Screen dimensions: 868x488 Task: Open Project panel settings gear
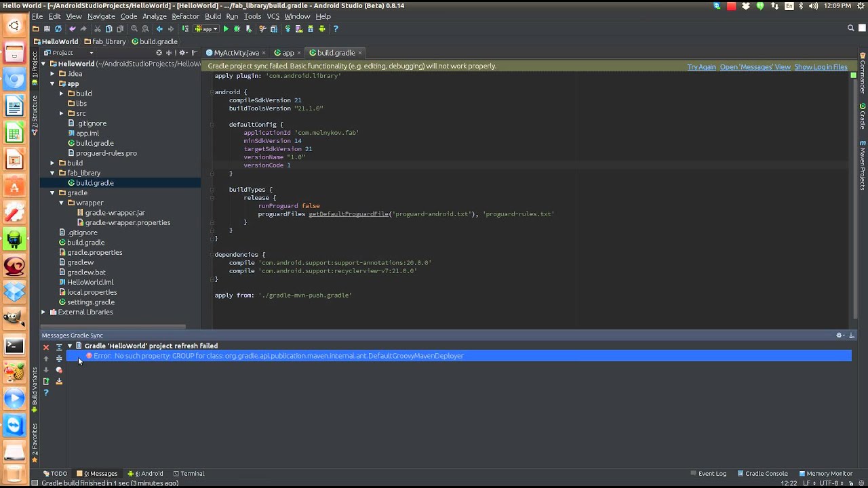click(x=182, y=53)
